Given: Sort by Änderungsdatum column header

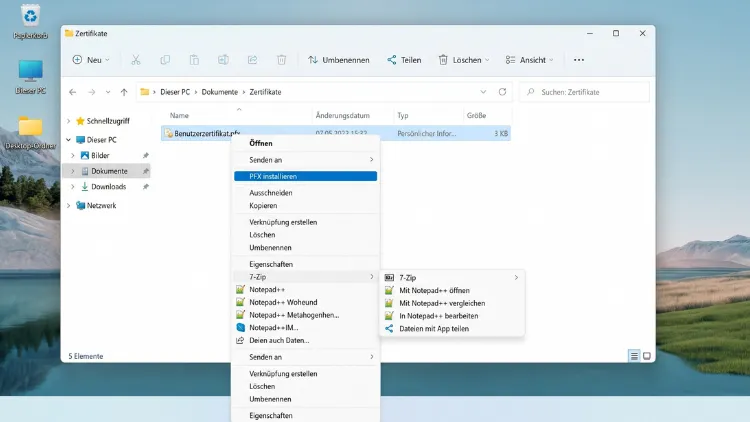Looking at the screenshot, I should [x=342, y=115].
